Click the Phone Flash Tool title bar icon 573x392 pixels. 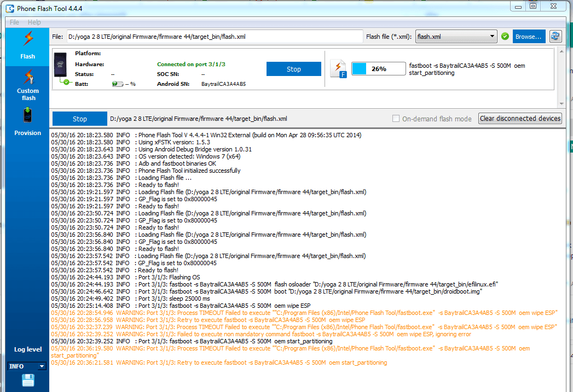10,8
